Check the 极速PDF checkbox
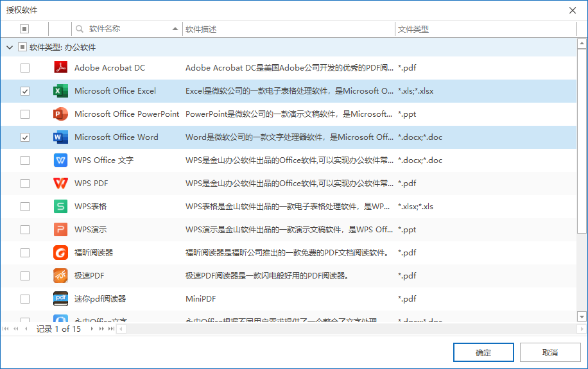The height and width of the screenshot is (369, 588). tap(25, 276)
